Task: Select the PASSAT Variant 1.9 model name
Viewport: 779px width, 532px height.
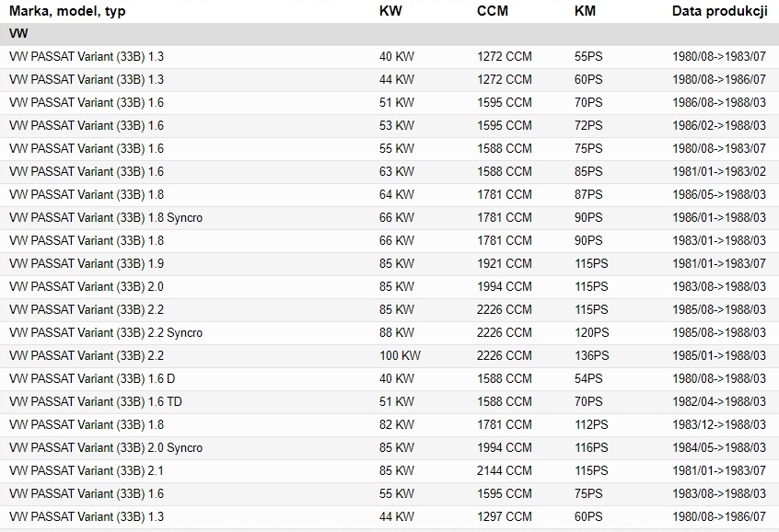Action: click(87, 263)
